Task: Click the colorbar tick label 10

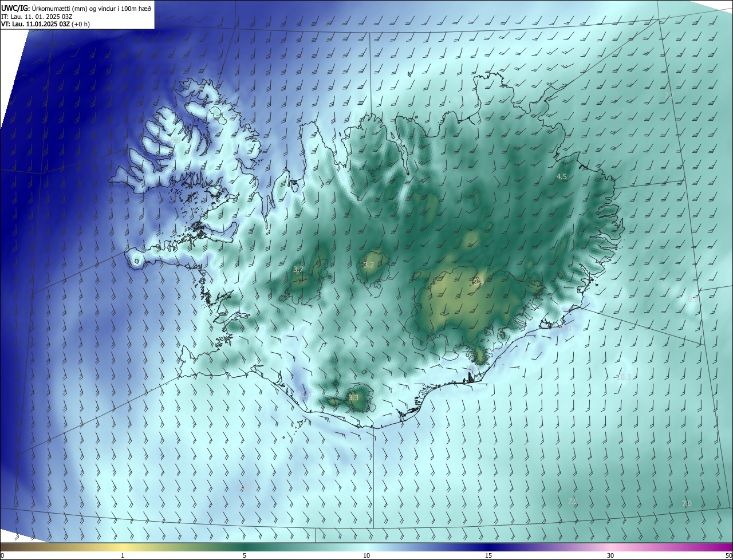Action: click(366, 555)
